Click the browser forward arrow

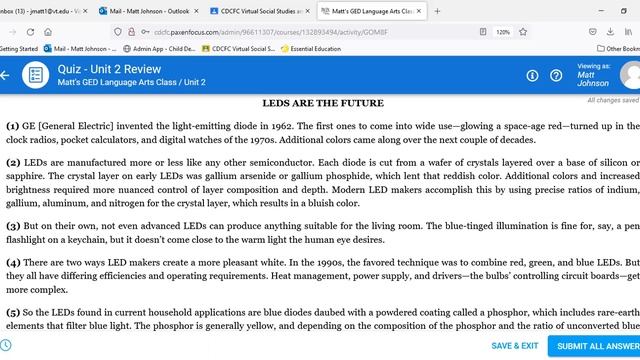(13, 32)
